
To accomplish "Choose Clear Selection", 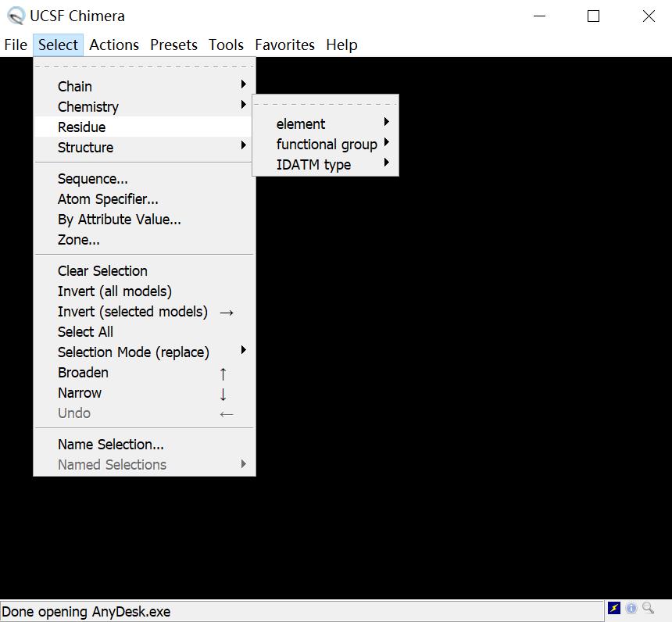I will pos(145,270).
